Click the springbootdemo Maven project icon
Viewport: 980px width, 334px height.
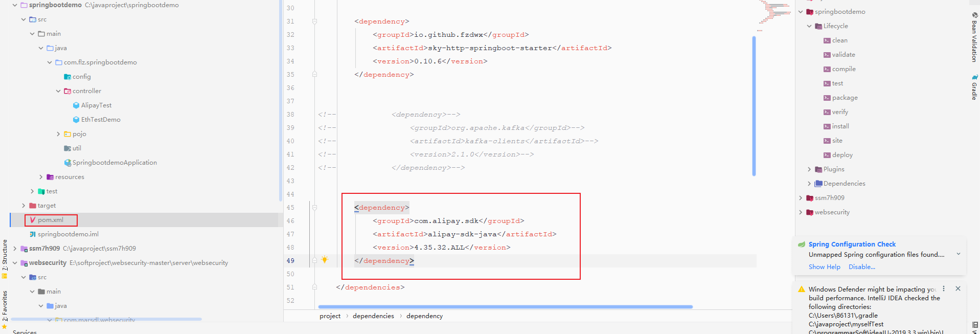tap(810, 12)
